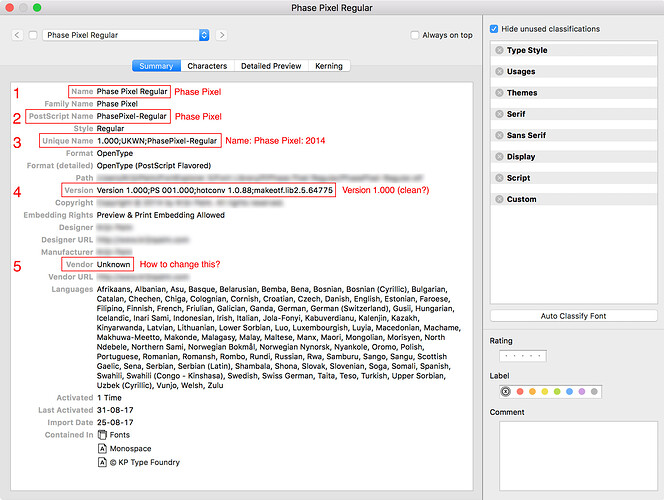Click the KP Type Foundry collection icon

[102, 462]
